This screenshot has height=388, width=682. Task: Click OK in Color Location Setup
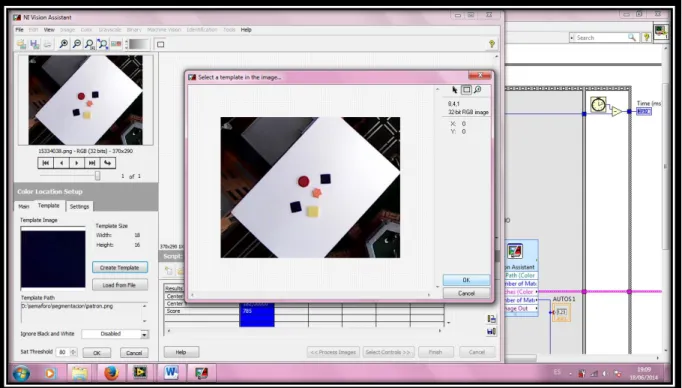97,353
